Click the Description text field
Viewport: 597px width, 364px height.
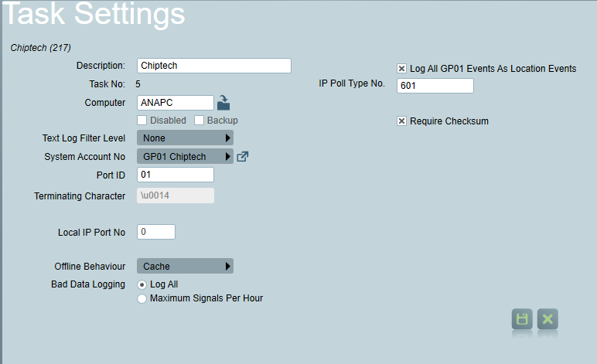point(214,66)
